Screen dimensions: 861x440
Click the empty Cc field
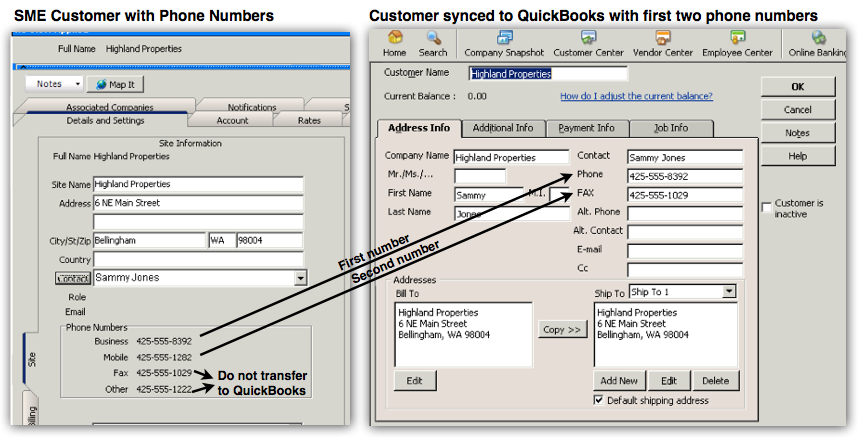(685, 270)
